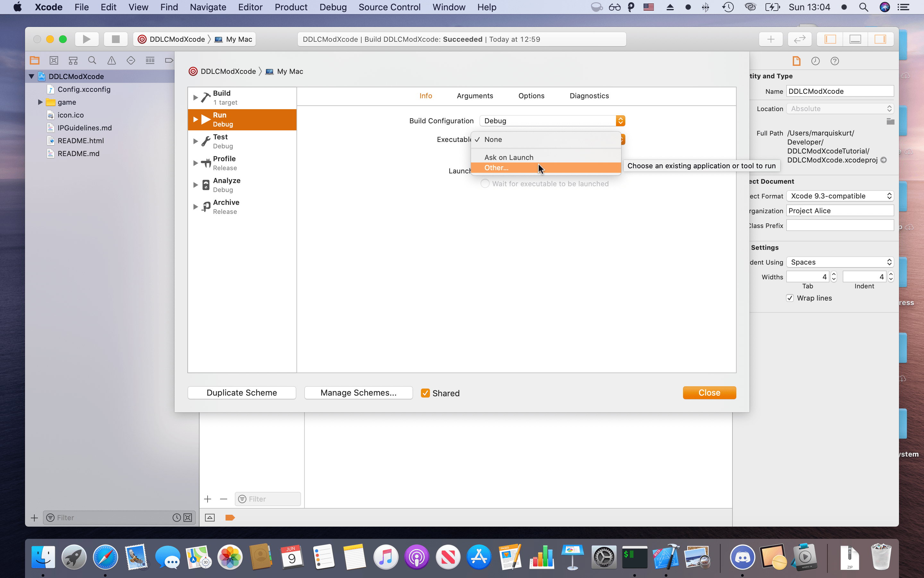Toggle the navigator panel visibility button
The width and height of the screenshot is (924, 578).
click(830, 39)
